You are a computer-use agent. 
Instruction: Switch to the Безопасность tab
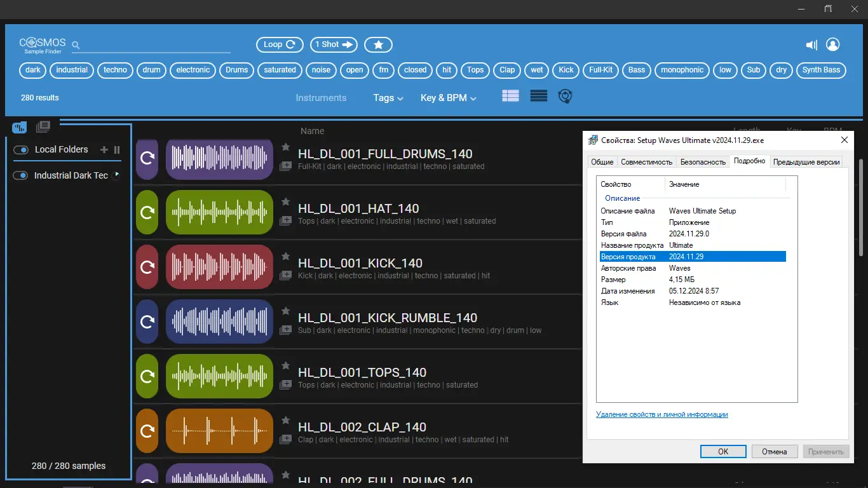pos(703,162)
